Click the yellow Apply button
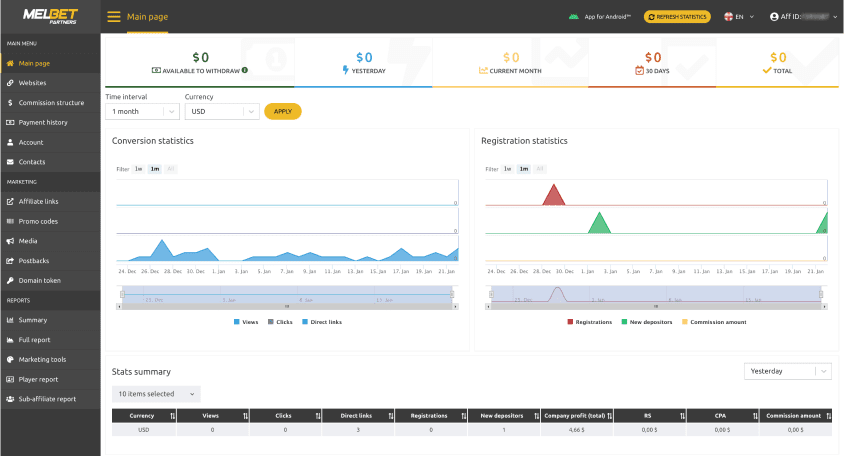The image size is (844, 456). (282, 111)
